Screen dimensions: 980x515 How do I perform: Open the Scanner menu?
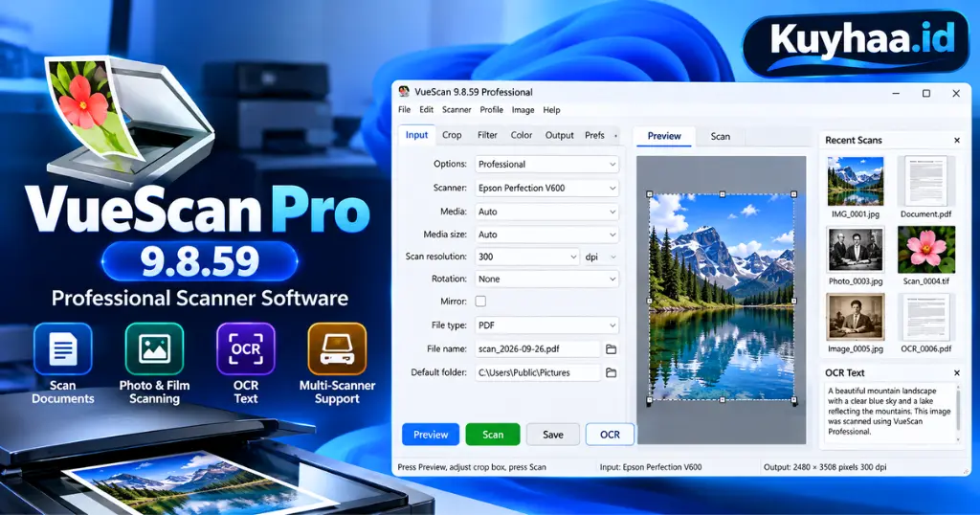click(457, 110)
